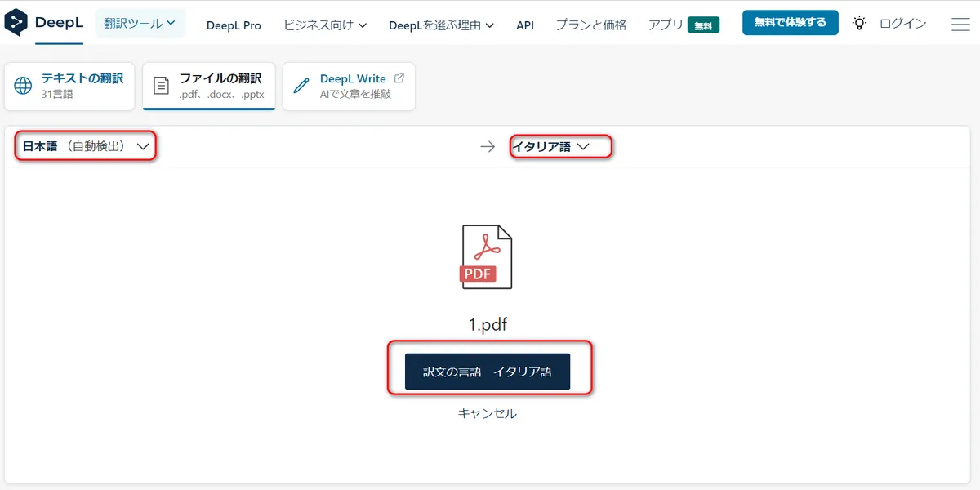This screenshot has height=490, width=980.
Task: Switch to テキストの翻訳 tab
Action: click(x=69, y=86)
